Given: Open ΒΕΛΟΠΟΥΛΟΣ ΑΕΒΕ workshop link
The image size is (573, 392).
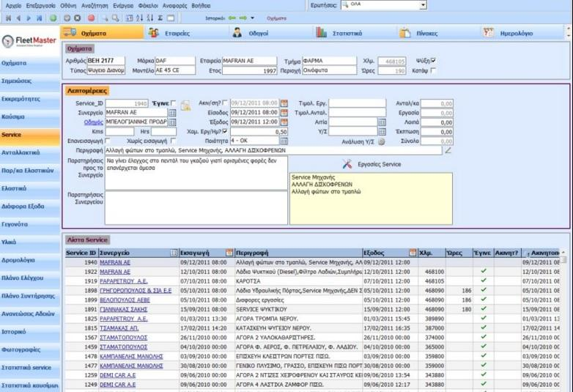Looking at the screenshot, I should point(125,300).
